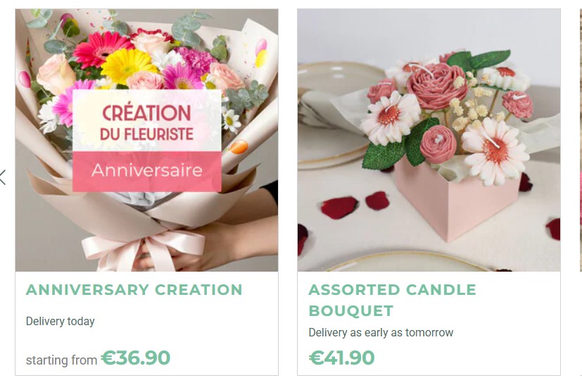Click the previous carousel arrow

click(x=3, y=177)
